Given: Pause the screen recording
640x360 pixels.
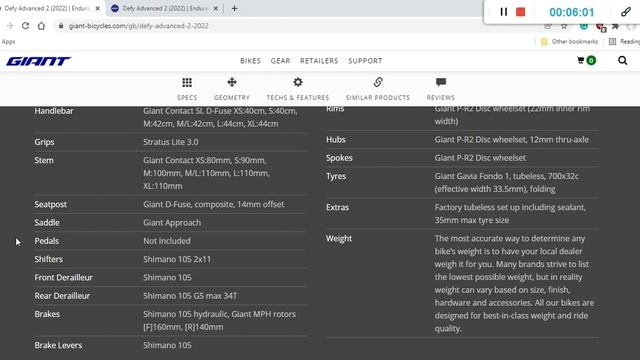Looking at the screenshot, I should [x=504, y=12].
